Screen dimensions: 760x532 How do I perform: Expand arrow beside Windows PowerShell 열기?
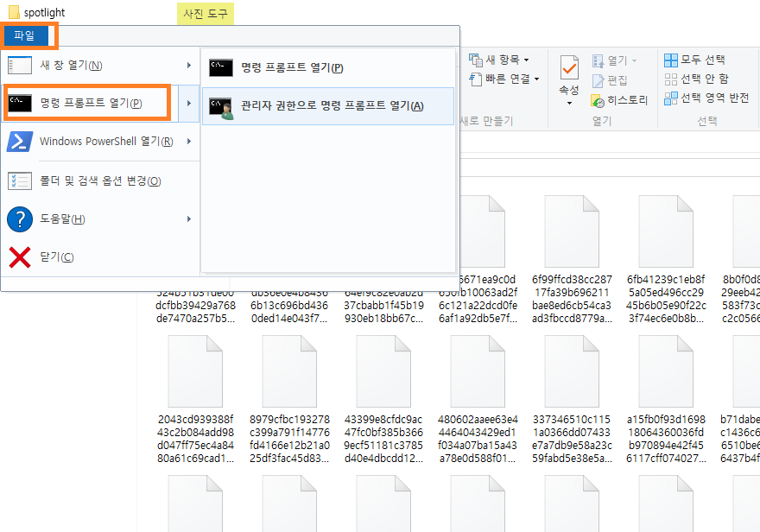[189, 142]
